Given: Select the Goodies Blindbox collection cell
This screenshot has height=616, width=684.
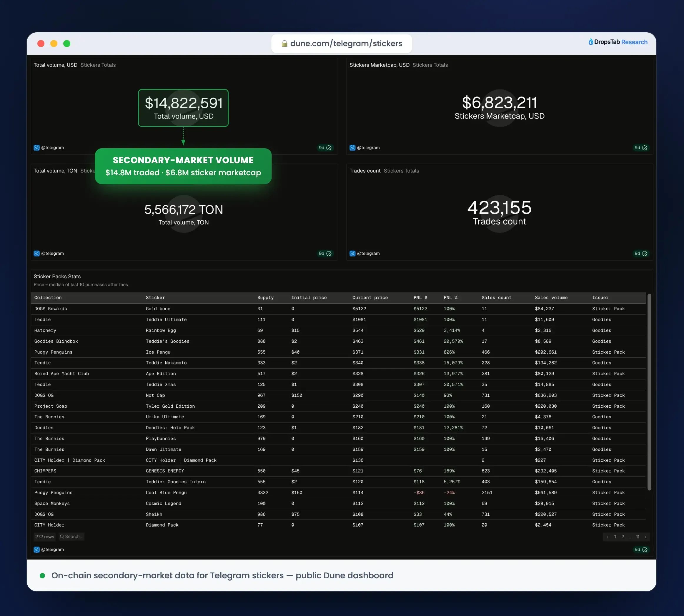Looking at the screenshot, I should pyautogui.click(x=56, y=341).
